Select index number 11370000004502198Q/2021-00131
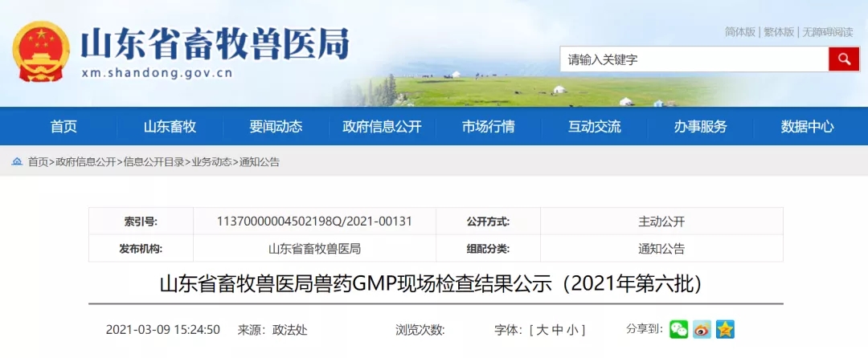 tap(314, 222)
